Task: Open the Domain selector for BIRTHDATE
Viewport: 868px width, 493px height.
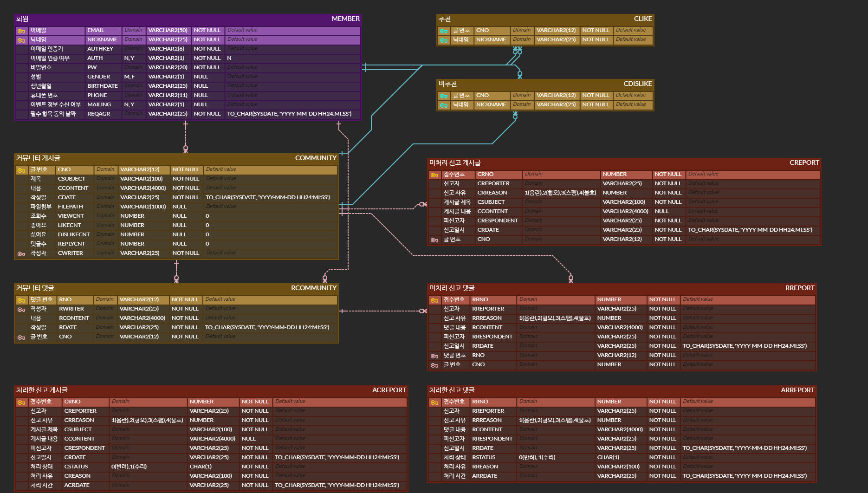Action: [x=134, y=86]
